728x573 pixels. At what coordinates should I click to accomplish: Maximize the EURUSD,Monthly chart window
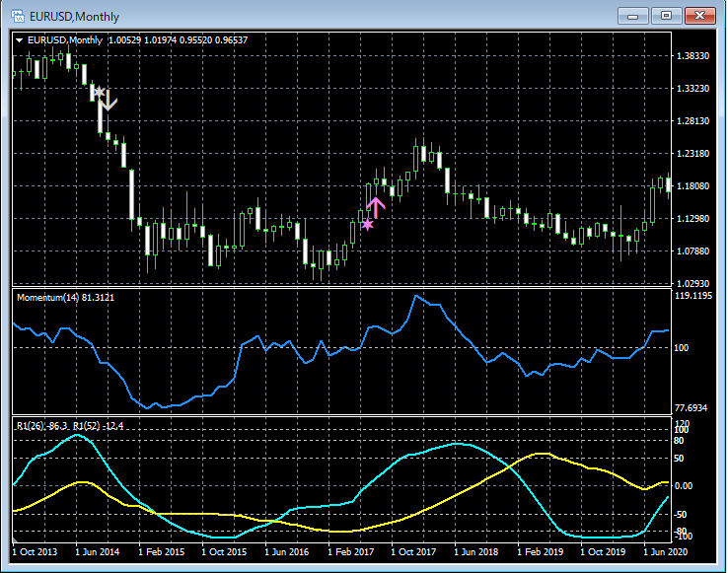click(x=666, y=15)
